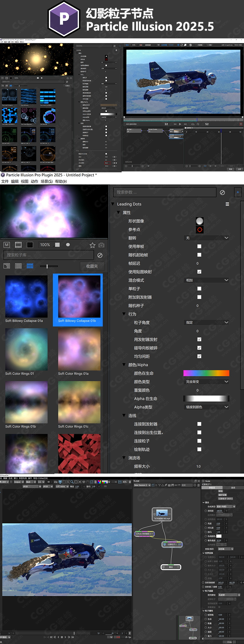This screenshot has height=644, width=244.
Task: Click the white circle icon under the preview
Action: [68, 245]
